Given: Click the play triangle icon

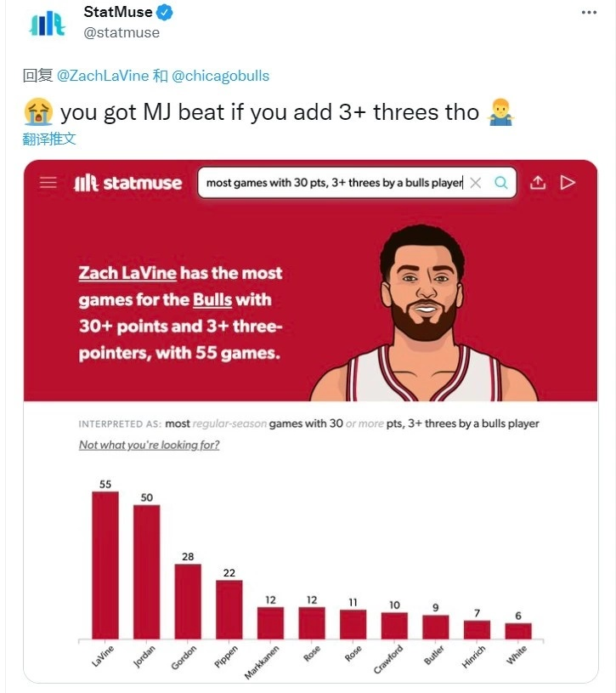Looking at the screenshot, I should [x=568, y=182].
